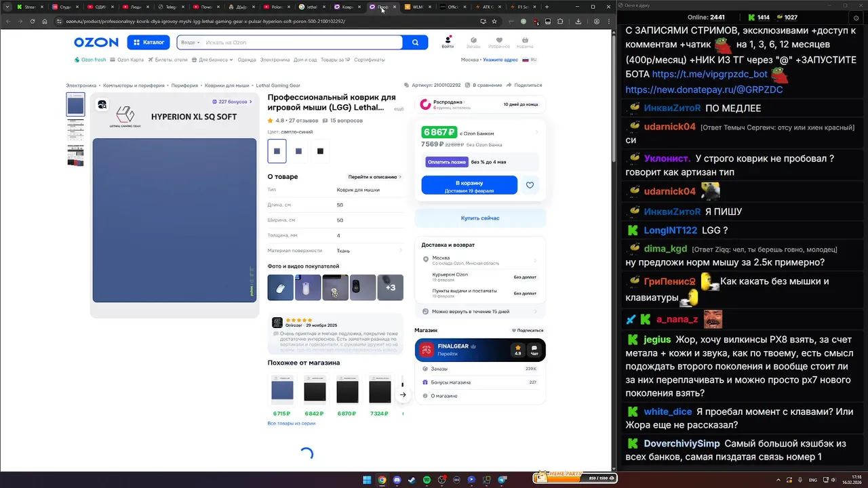The height and width of the screenshot is (488, 868).
Task: Open the Избранное heart icon in header
Action: [499, 42]
